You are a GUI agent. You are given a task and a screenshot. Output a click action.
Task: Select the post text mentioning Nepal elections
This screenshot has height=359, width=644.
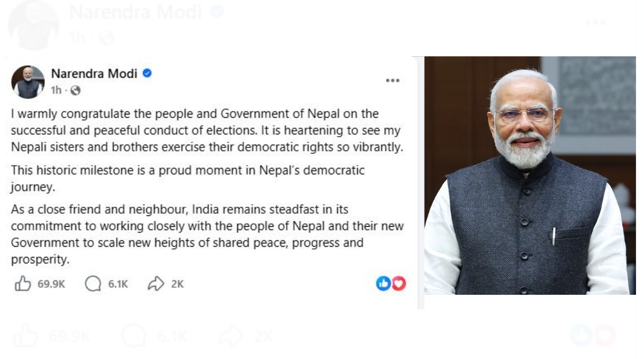point(205,130)
